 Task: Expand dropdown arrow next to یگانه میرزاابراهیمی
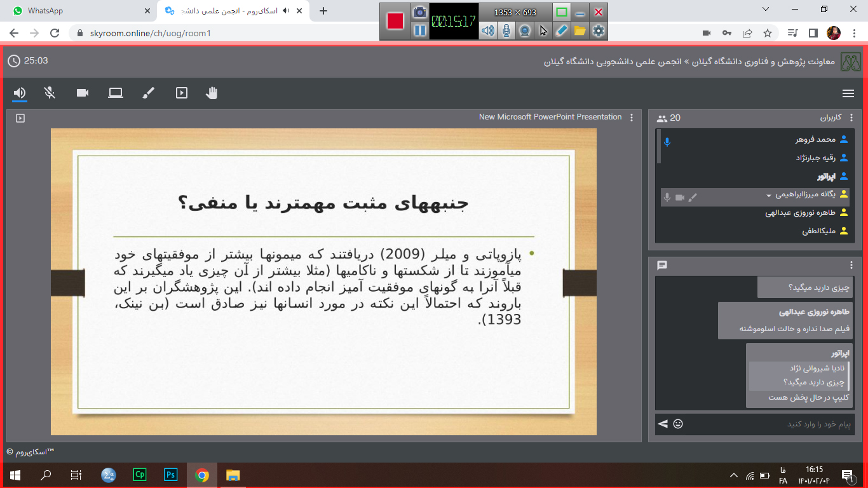click(x=769, y=196)
